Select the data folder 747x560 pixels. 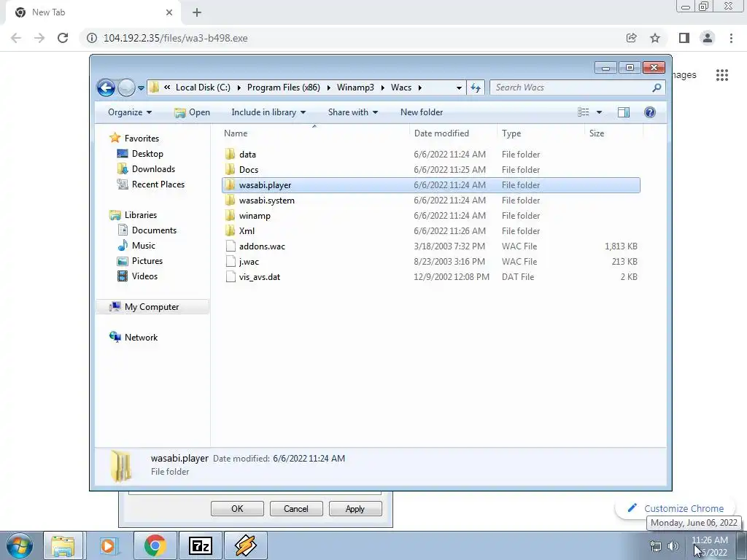[430, 155]
